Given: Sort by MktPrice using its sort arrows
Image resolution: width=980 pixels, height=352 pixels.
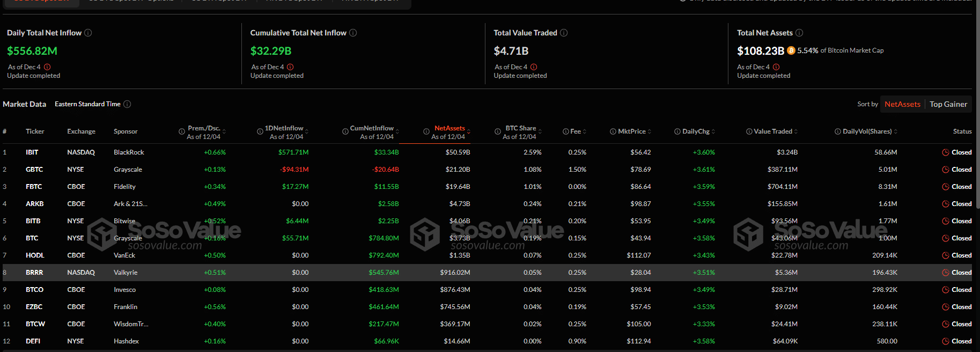Looking at the screenshot, I should 650,131.
